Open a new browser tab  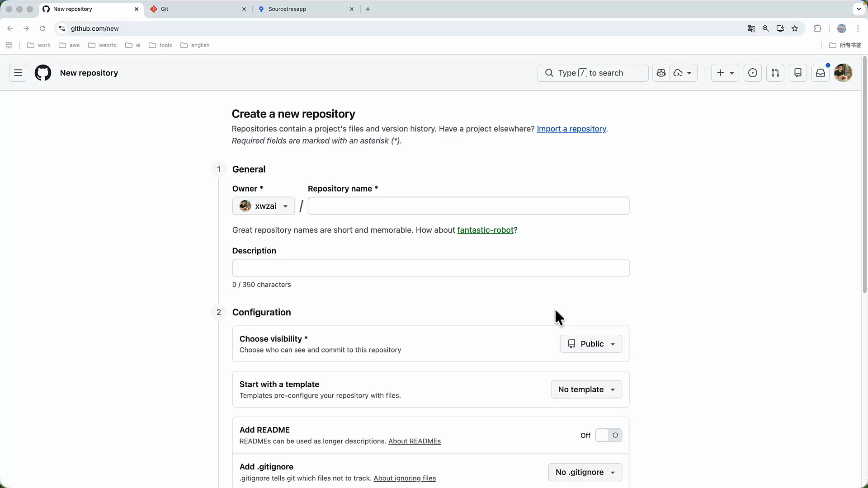pyautogui.click(x=368, y=9)
